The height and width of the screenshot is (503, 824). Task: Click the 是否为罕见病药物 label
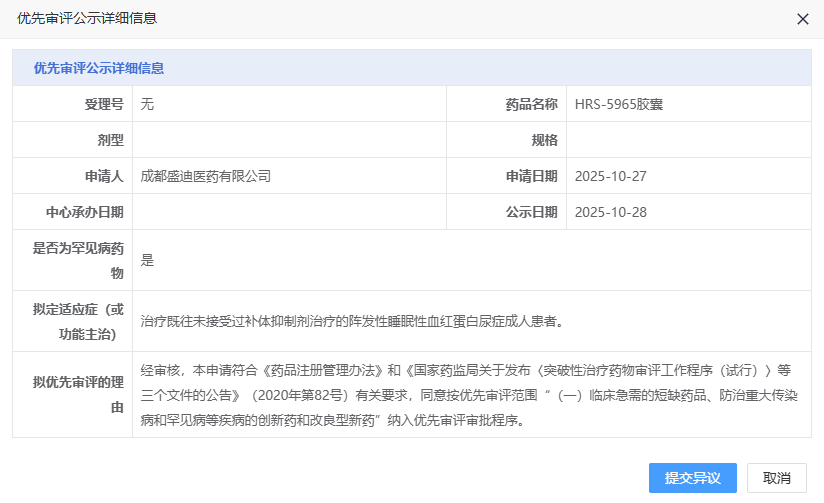[x=78, y=260]
